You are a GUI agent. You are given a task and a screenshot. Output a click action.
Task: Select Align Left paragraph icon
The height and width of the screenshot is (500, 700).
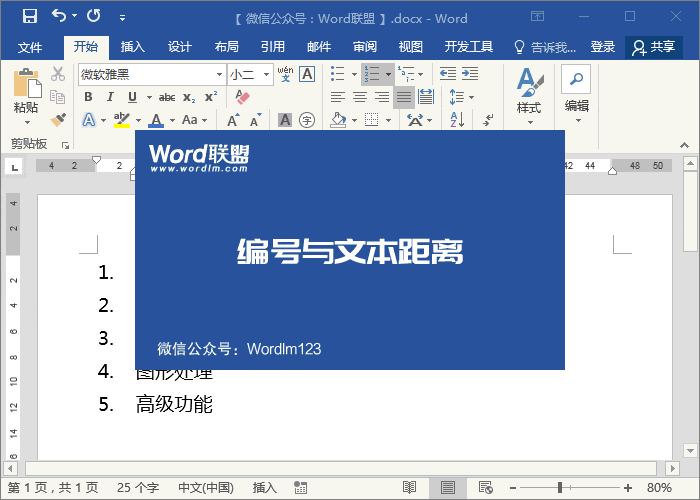tap(338, 97)
